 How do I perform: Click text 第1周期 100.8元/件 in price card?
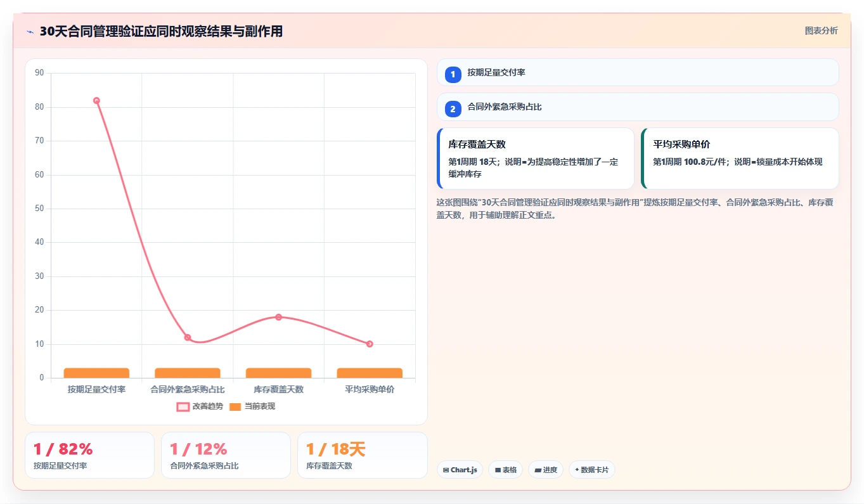coord(691,162)
